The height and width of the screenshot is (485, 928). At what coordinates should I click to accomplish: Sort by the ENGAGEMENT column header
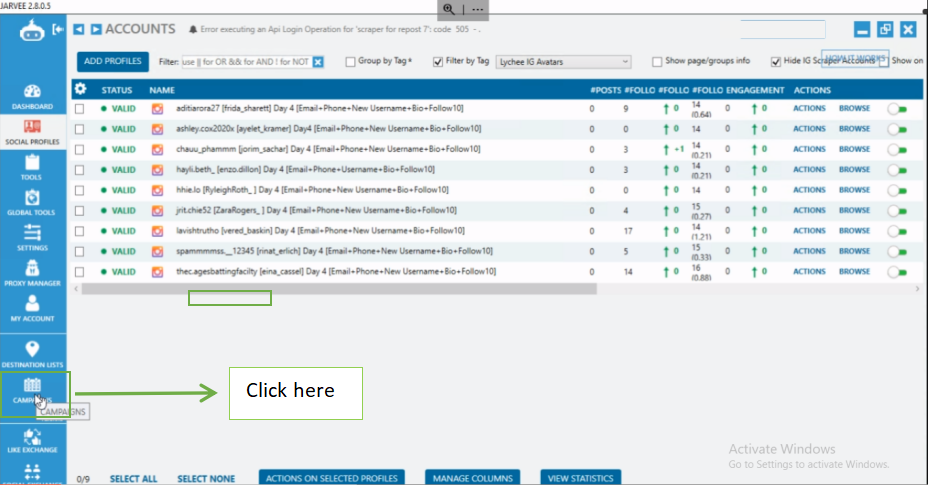click(x=755, y=90)
